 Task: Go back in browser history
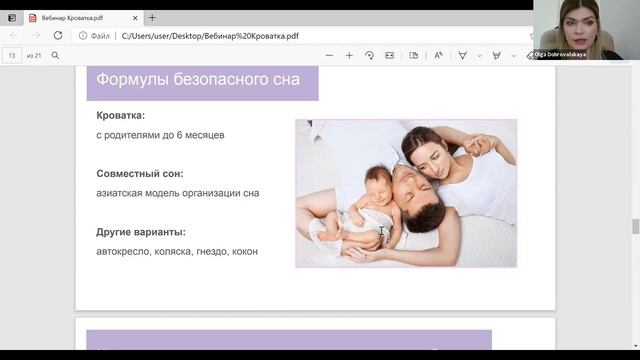14,36
